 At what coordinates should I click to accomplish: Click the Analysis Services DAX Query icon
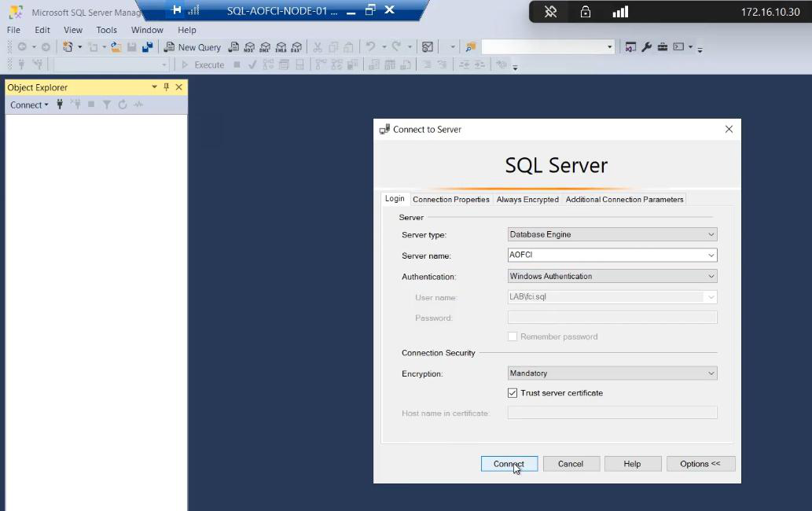pyautogui.click(x=296, y=47)
